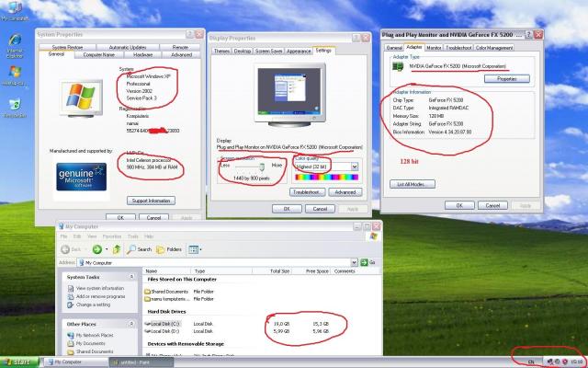Click Troubleshoot button in Display Properties
The width and height of the screenshot is (588, 368).
[x=307, y=192]
